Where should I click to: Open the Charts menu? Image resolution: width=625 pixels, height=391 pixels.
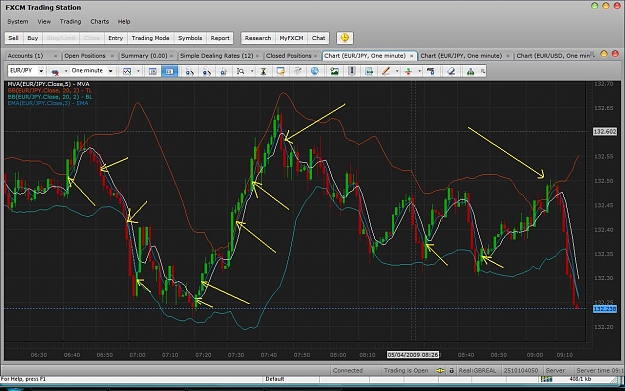[x=99, y=22]
